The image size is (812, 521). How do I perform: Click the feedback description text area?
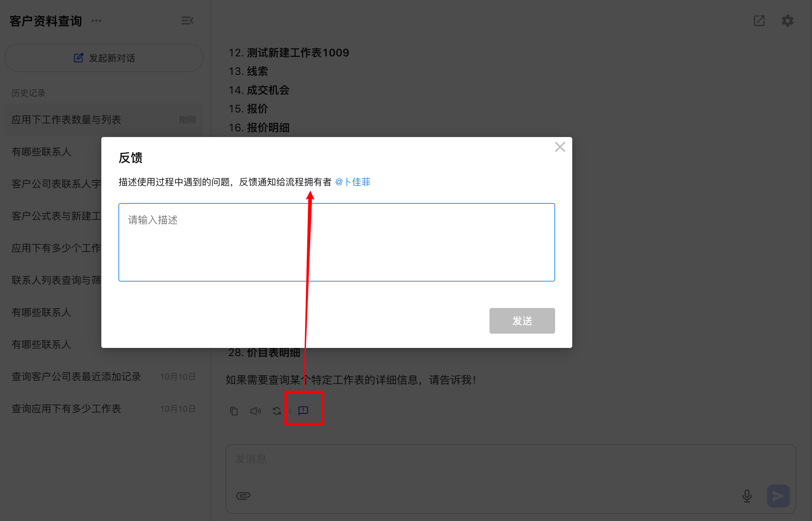coord(336,242)
